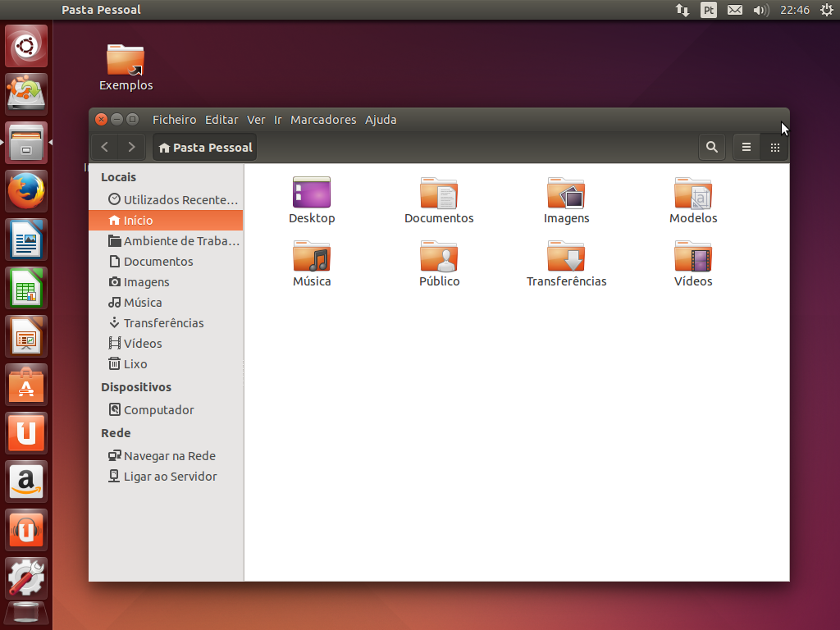Open the search magnifier in toolbar

711,148
